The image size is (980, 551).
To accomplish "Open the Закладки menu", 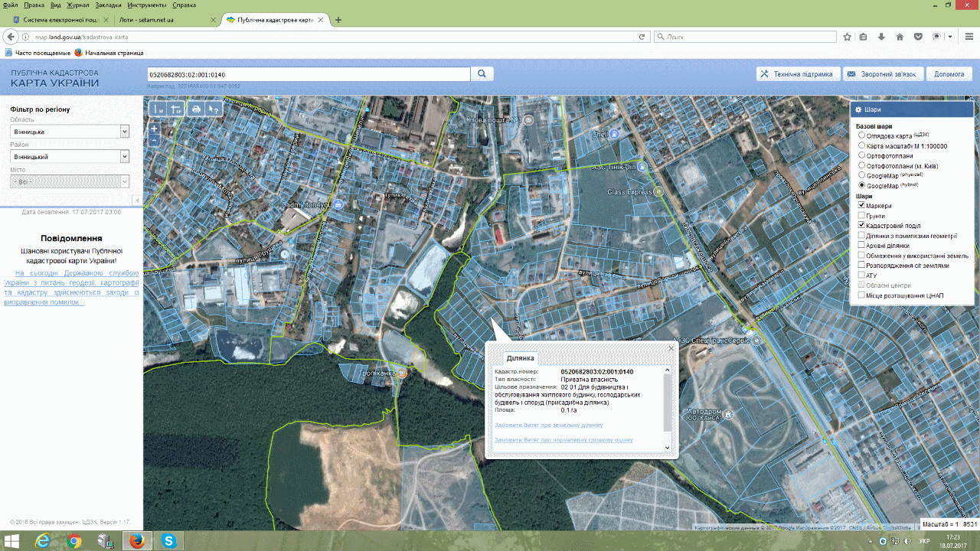I will 109,5.
